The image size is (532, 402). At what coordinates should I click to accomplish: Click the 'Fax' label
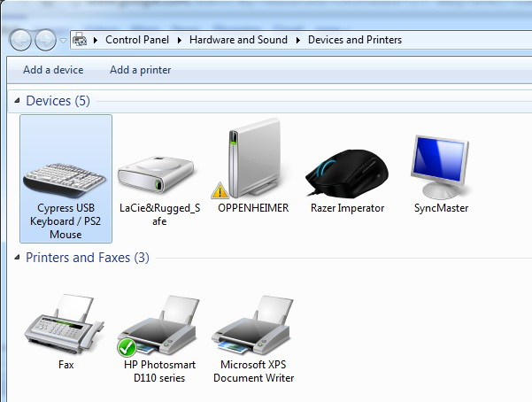click(x=66, y=365)
